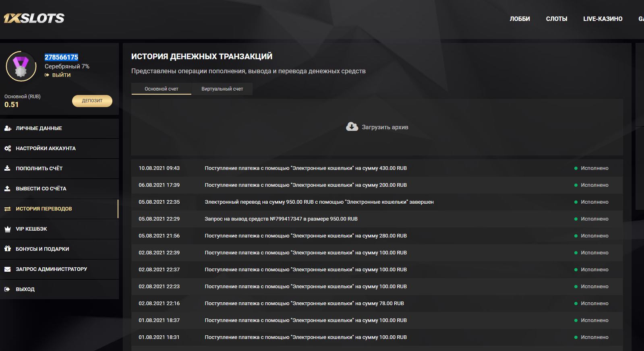Click the 430.00 RUB payment description
This screenshot has width=644, height=351.
(306, 168)
